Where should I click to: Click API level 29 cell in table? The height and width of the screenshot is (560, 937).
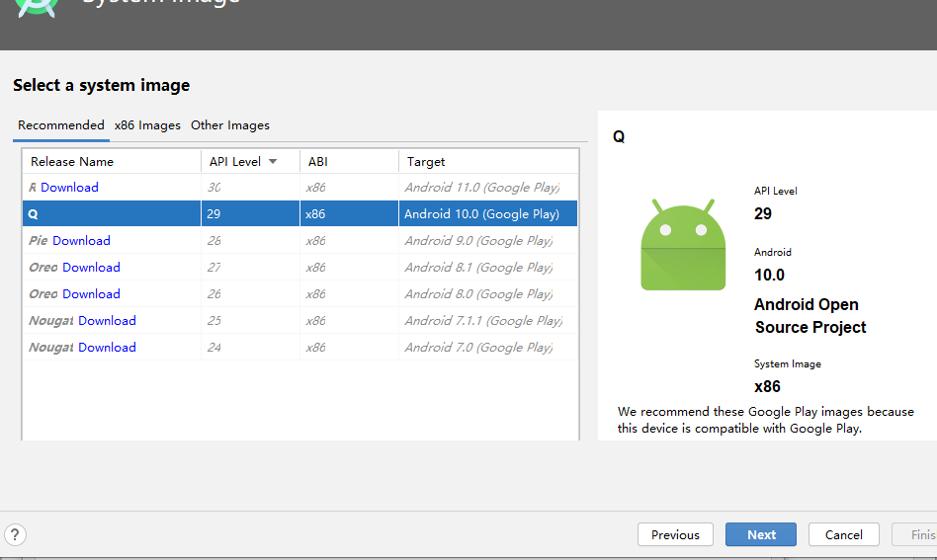[250, 213]
